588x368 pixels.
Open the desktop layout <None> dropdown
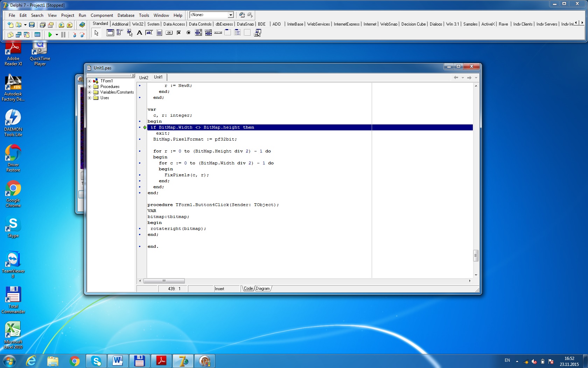point(231,15)
